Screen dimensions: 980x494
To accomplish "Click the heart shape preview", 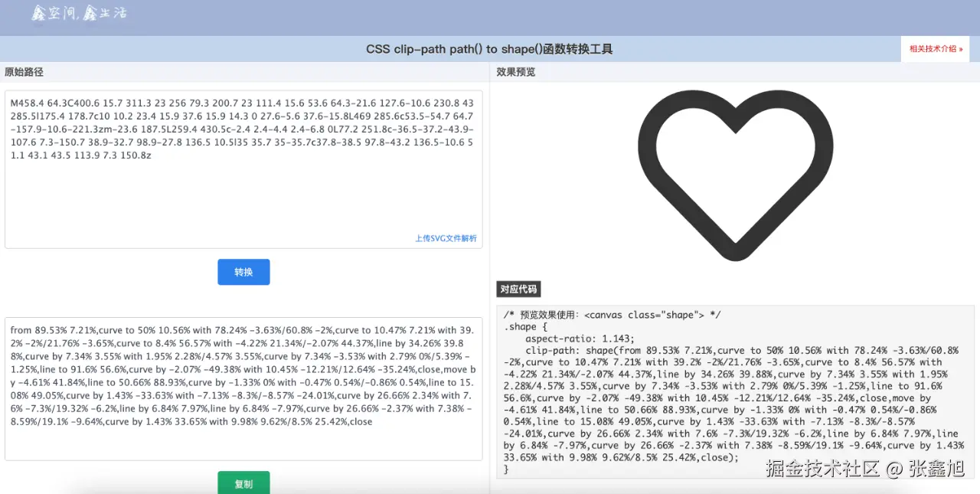I will click(735, 175).
